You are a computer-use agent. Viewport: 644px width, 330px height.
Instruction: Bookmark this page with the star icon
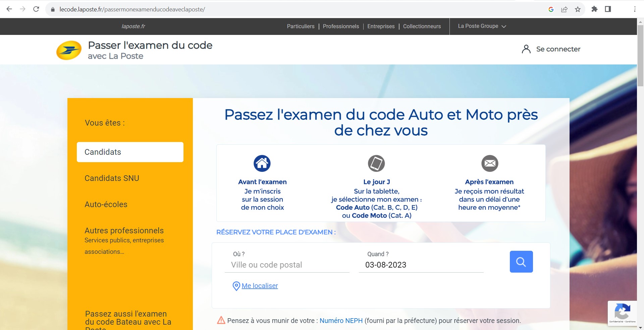click(578, 9)
